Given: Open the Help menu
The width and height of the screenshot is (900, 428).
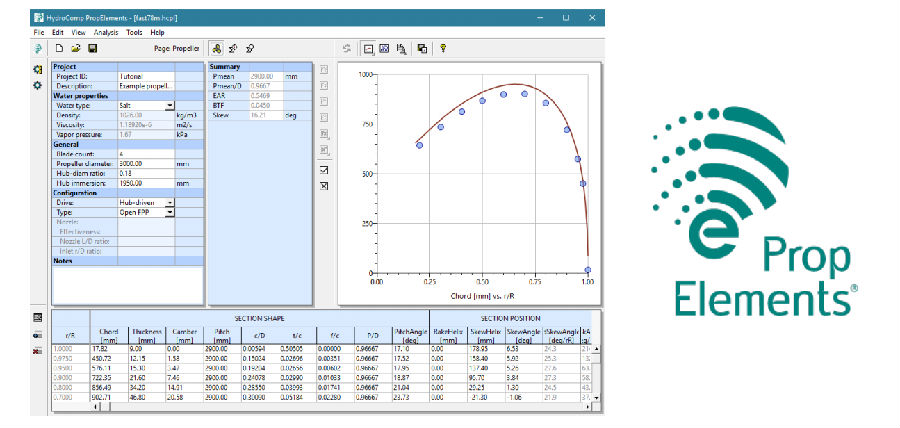Looking at the screenshot, I should pos(157,33).
